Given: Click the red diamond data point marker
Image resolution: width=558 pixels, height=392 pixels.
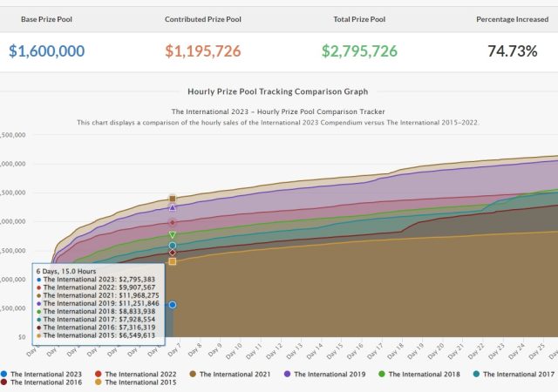Looking at the screenshot, I should [x=173, y=222].
